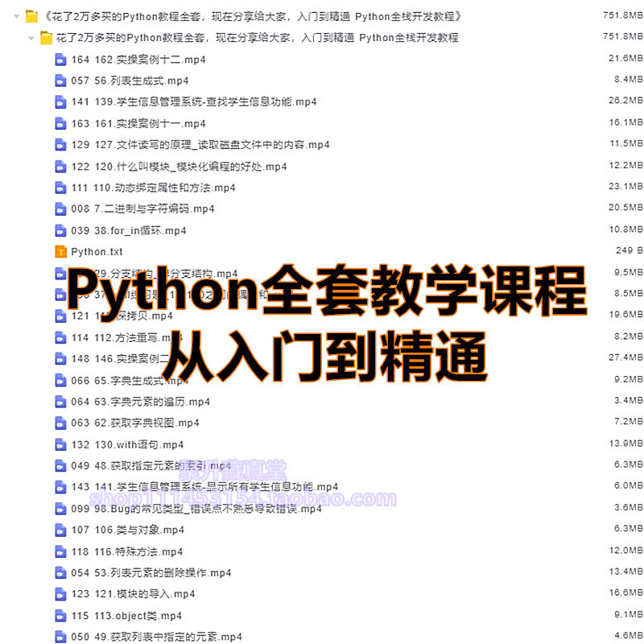Click video icon for 113.object类.mp4
The width and height of the screenshot is (644, 644).
click(60, 616)
